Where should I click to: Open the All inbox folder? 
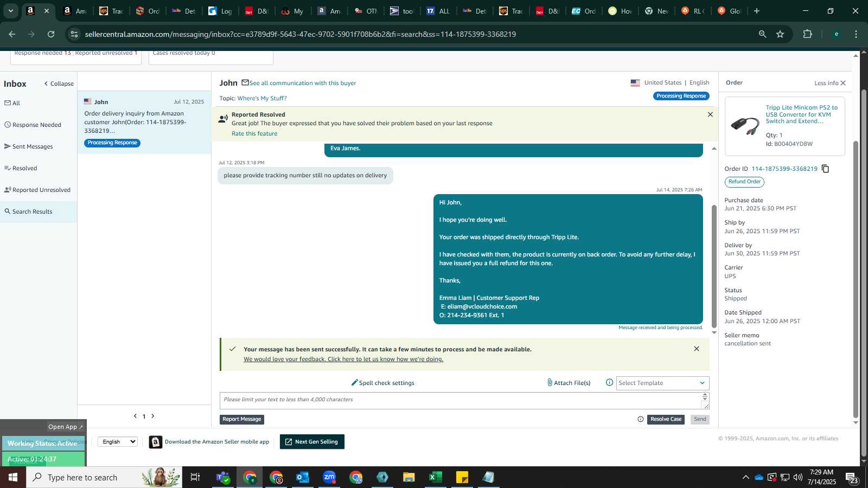pos(12,103)
